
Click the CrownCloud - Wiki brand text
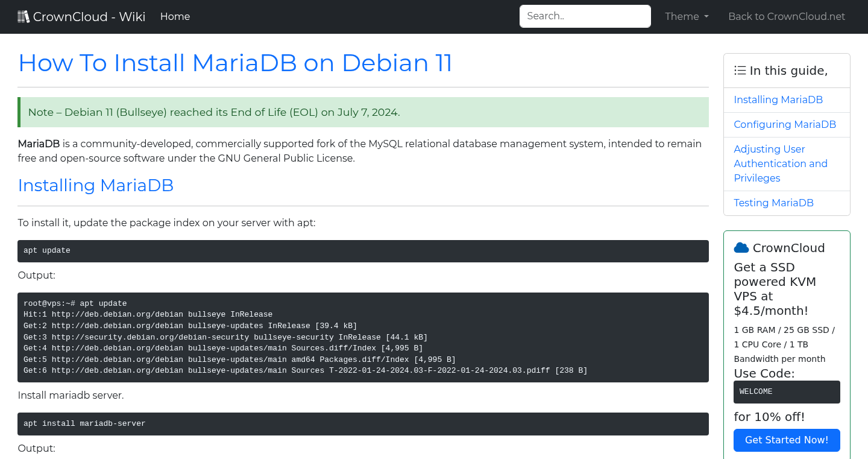[x=89, y=17]
